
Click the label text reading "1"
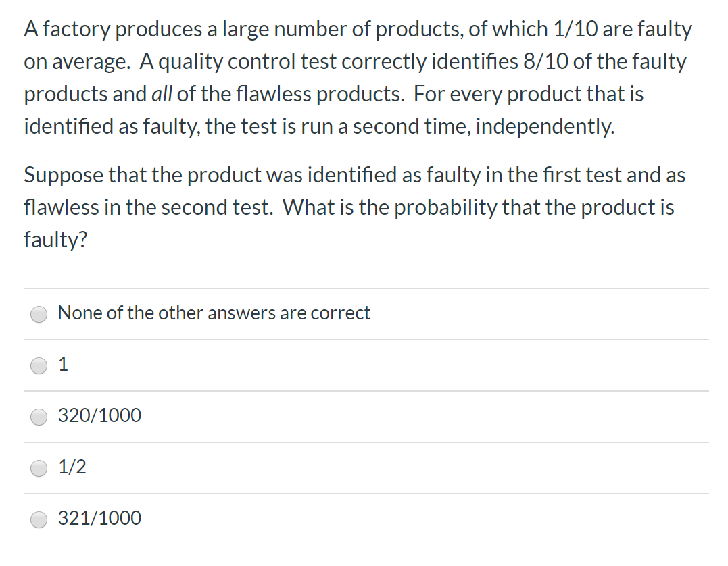coord(64,365)
